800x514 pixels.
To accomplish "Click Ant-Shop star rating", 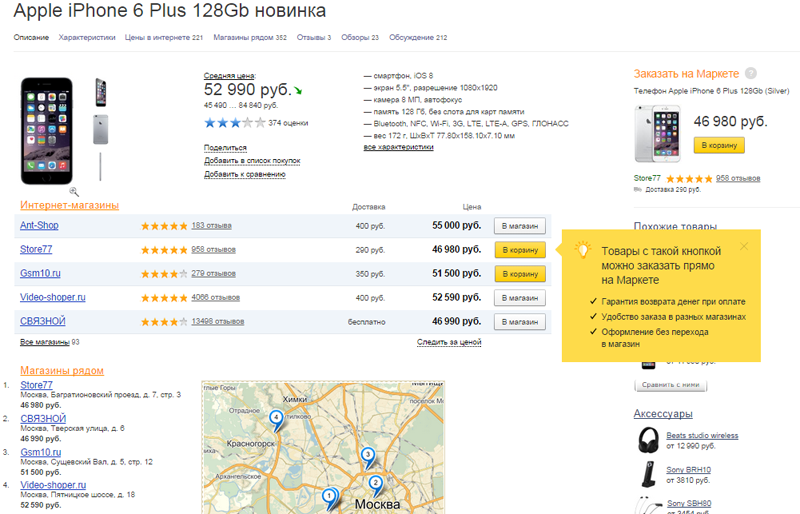I will [164, 226].
